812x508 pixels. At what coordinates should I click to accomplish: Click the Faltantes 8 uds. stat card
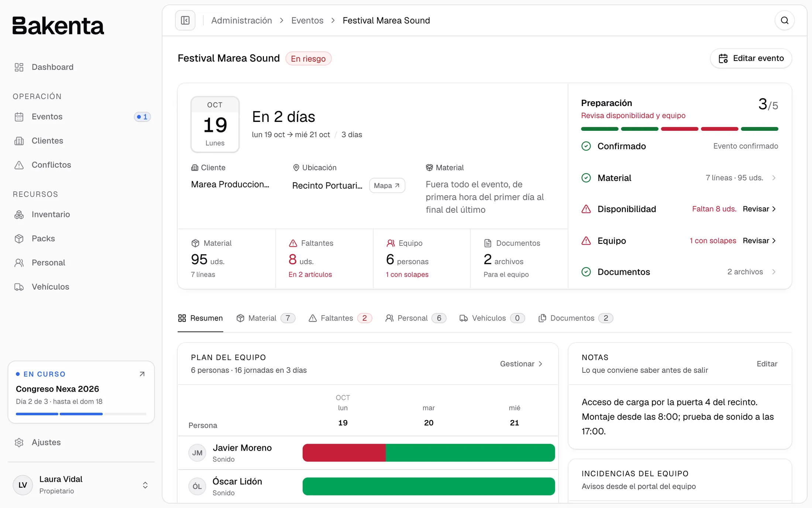pos(324,259)
